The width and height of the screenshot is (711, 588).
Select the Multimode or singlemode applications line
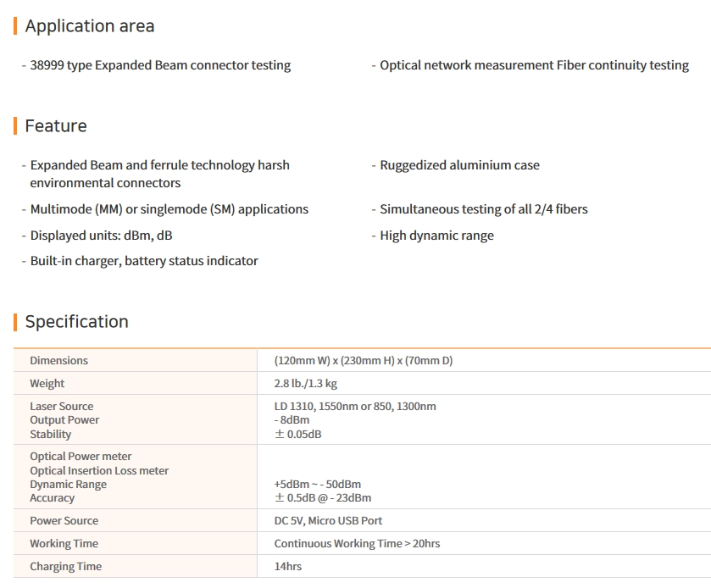pyautogui.click(x=169, y=209)
